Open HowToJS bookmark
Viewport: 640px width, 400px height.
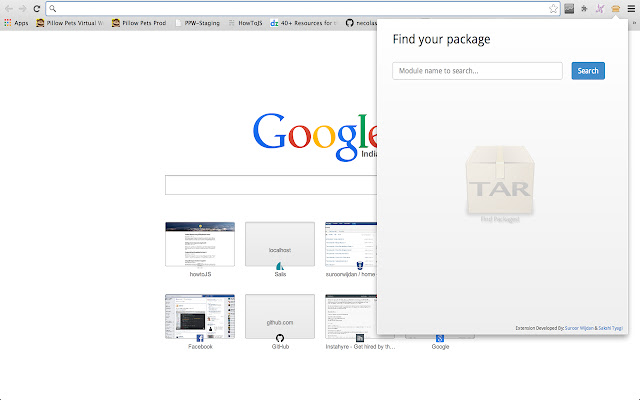(245, 23)
